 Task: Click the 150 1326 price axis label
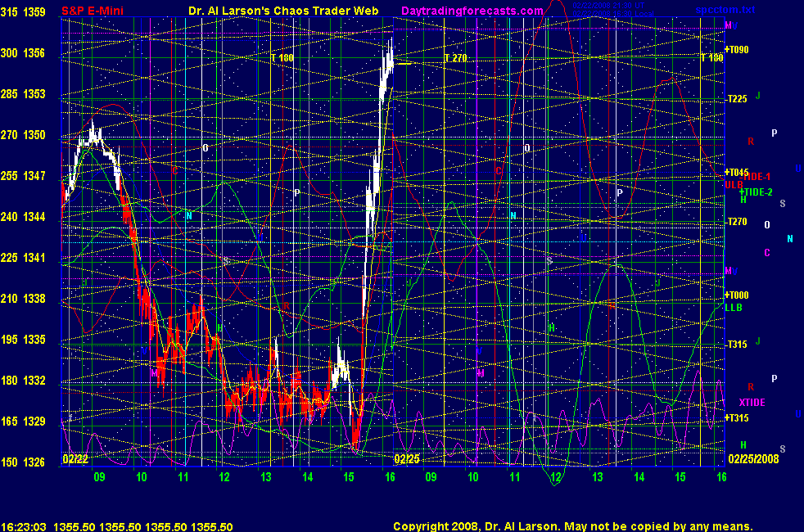click(23, 462)
